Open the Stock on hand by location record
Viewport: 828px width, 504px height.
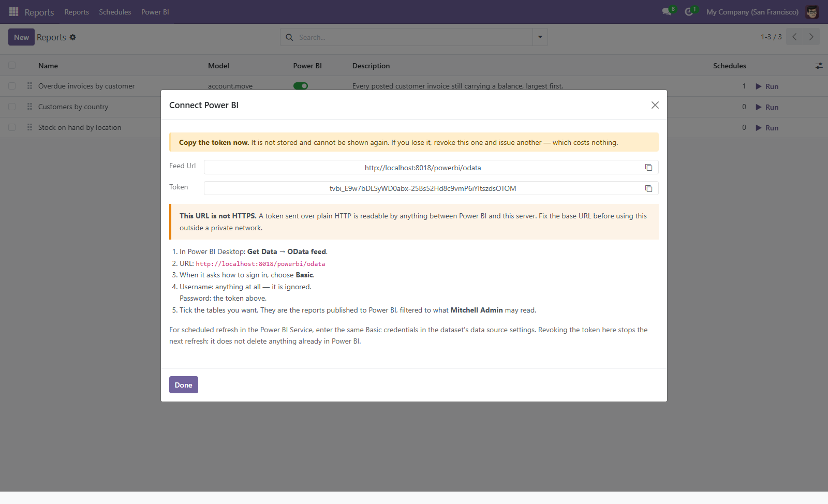(80, 127)
